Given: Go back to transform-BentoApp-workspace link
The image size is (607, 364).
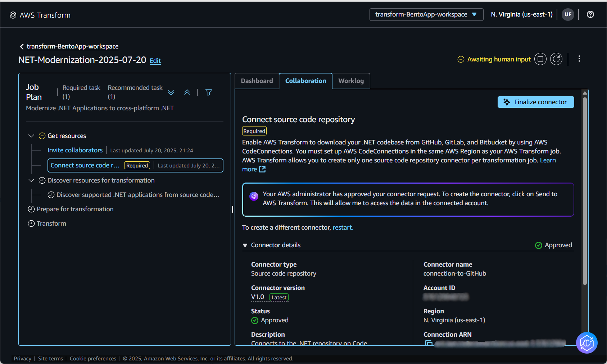Looking at the screenshot, I should tap(73, 46).
